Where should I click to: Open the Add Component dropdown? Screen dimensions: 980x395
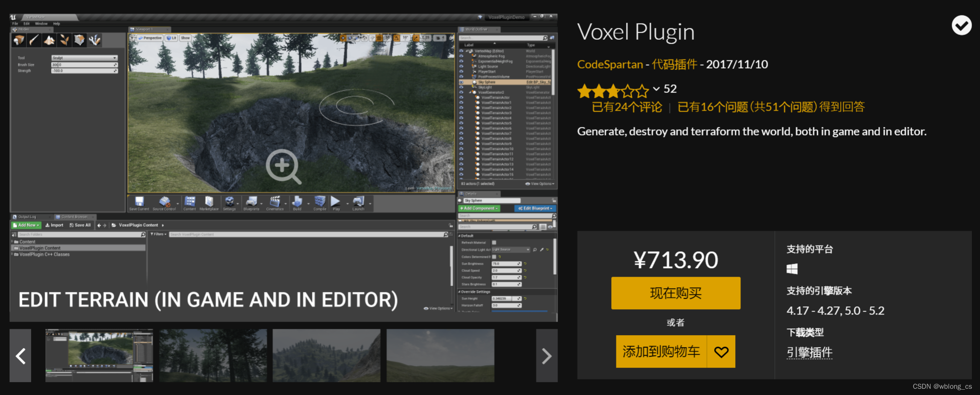[479, 208]
